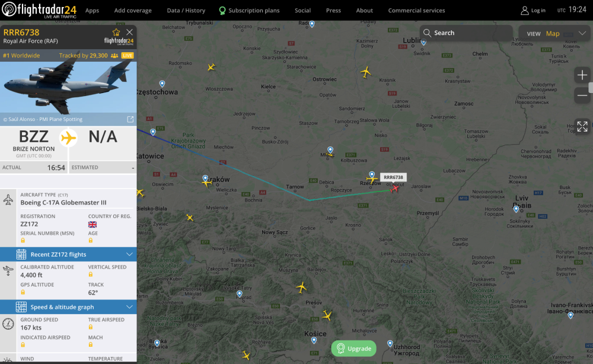Viewport: 593px width, 364px height.
Task: Click the Search input field
Action: coord(468,33)
